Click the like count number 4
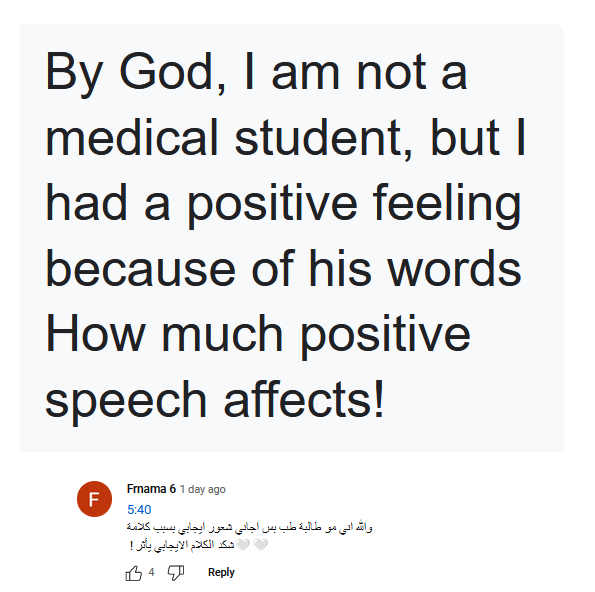 pyautogui.click(x=152, y=572)
